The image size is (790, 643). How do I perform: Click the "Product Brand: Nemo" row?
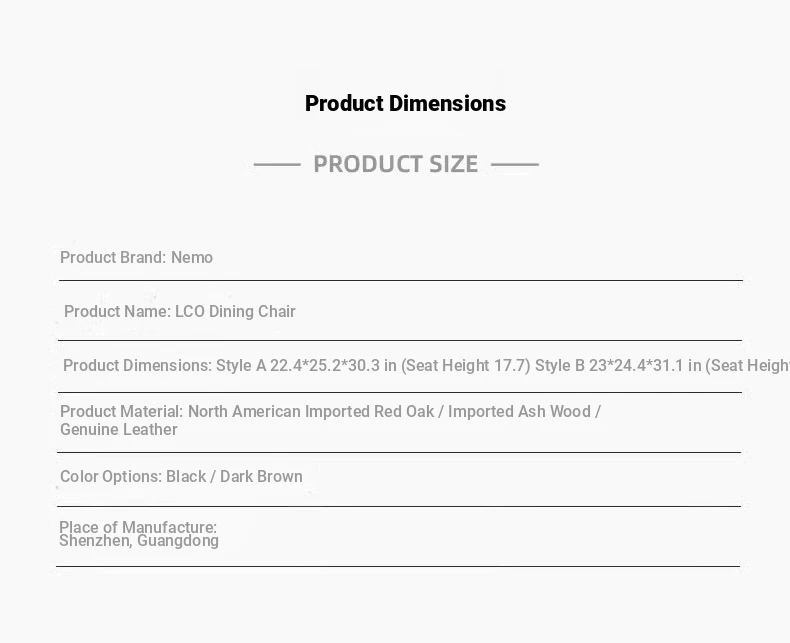(x=136, y=258)
